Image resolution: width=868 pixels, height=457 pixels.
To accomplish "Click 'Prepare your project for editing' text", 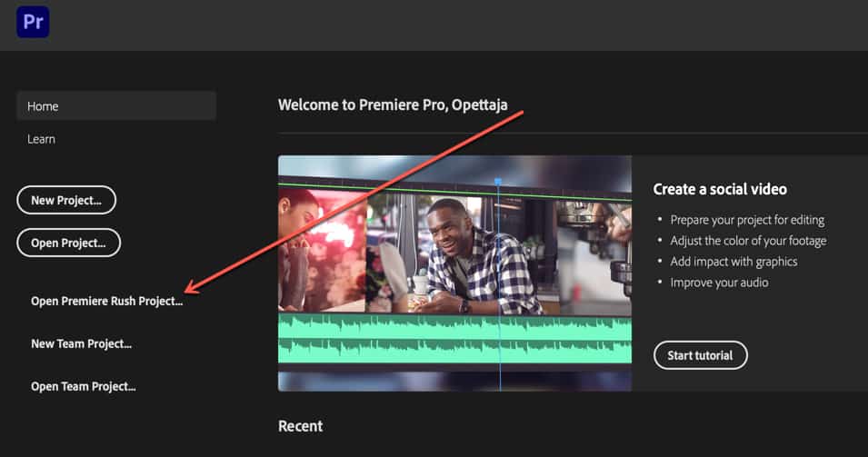I will pos(747,220).
